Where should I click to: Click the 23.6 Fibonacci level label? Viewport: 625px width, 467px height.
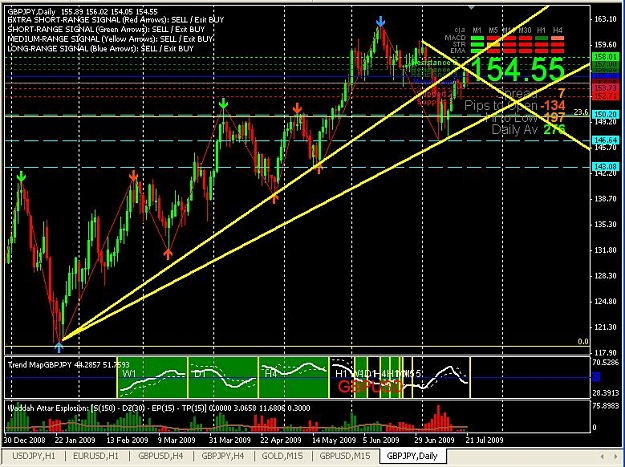(x=581, y=113)
